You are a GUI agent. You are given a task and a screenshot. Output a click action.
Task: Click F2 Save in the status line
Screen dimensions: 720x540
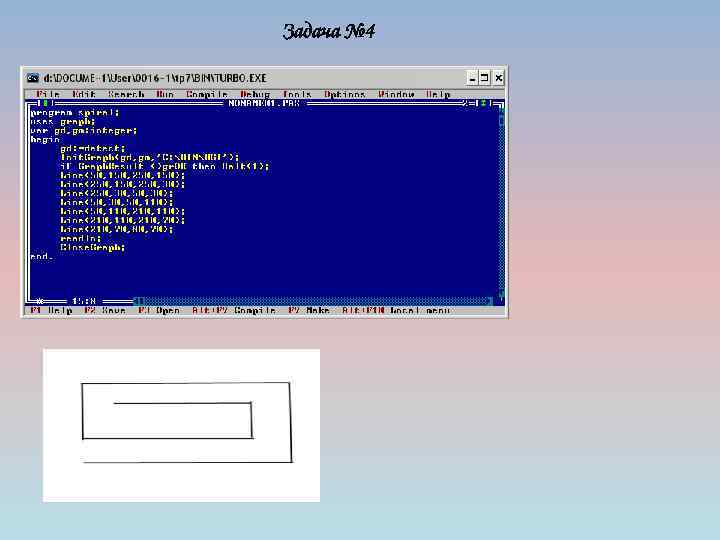click(105, 310)
